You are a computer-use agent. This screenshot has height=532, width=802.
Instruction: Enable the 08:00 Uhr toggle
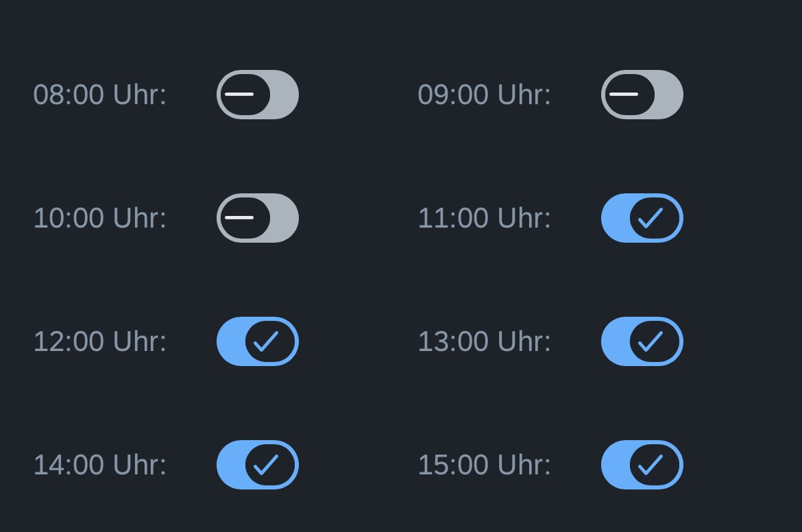click(x=257, y=94)
